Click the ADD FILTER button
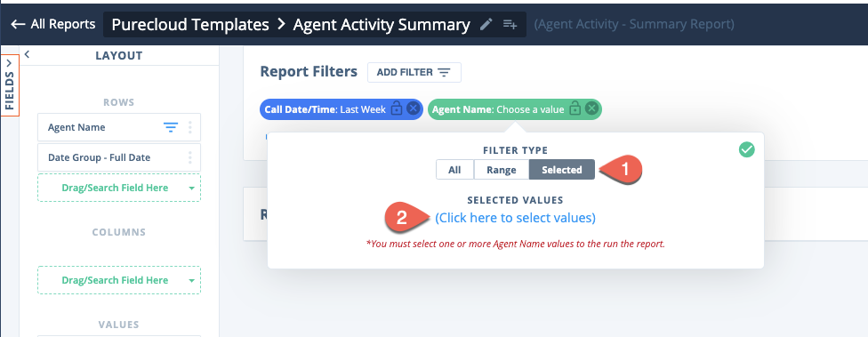 [414, 73]
